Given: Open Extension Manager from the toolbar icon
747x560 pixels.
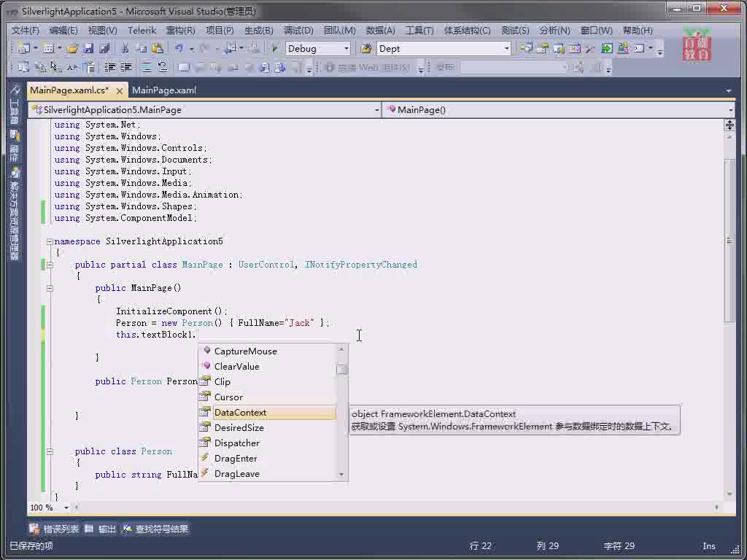Looking at the screenshot, I should click(623, 48).
